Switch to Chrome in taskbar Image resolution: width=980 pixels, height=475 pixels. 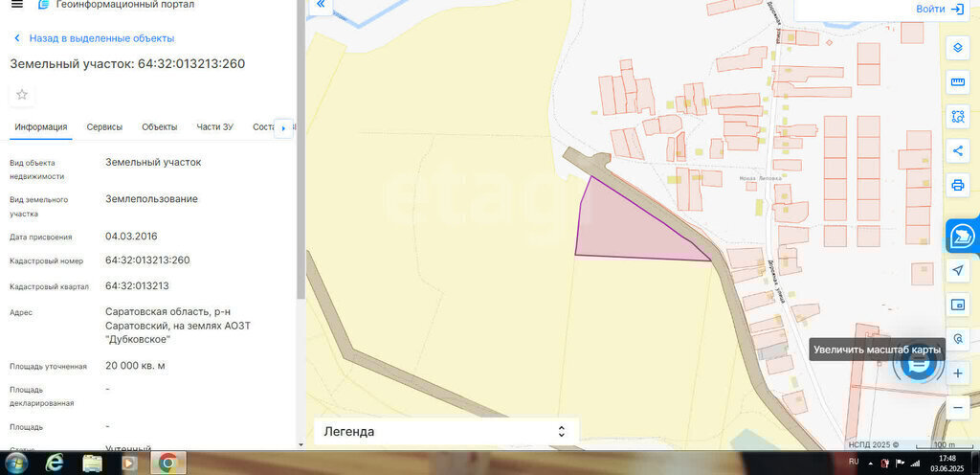point(167,464)
